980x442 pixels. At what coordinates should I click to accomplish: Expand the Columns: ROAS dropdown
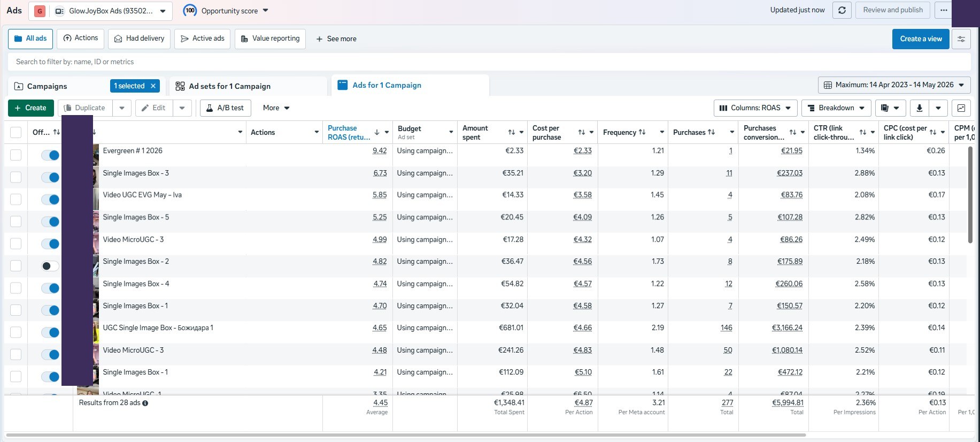pos(755,108)
